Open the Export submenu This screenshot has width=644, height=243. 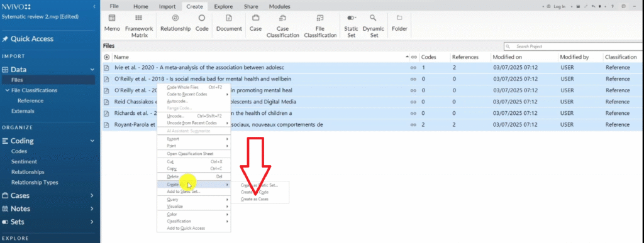pyautogui.click(x=194, y=139)
